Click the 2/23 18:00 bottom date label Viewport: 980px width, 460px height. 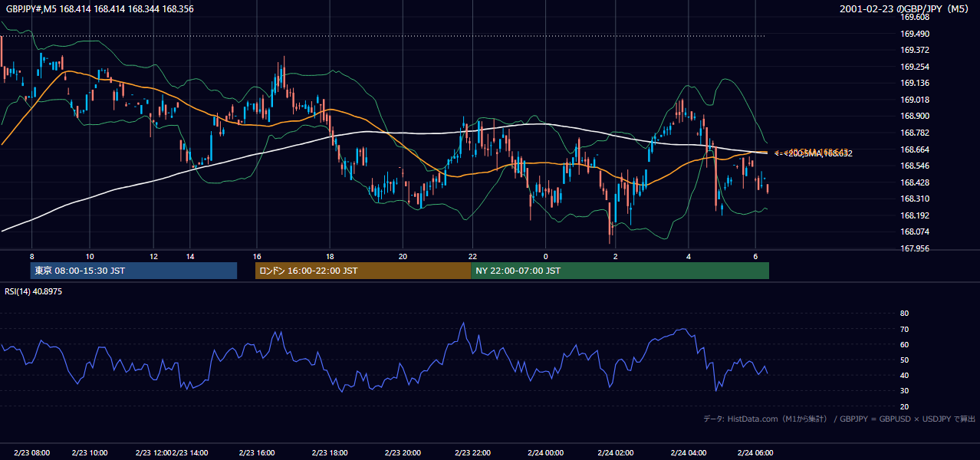click(330, 452)
